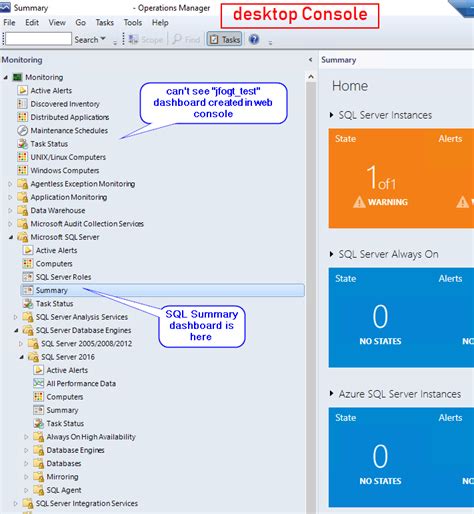Viewport: 474px width, 514px height.
Task: Select the SQL Server Integration Services folder
Action: pos(80,503)
